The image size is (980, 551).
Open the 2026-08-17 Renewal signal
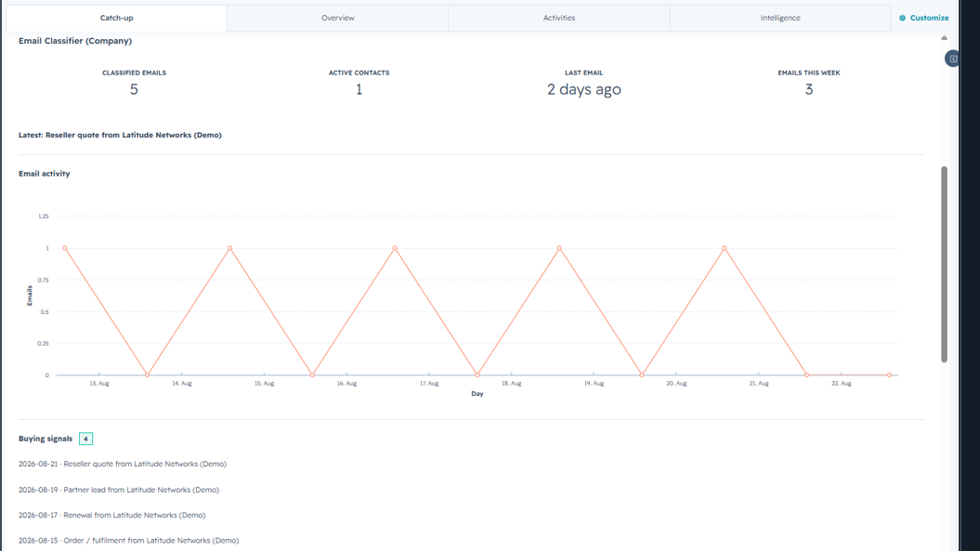point(111,516)
